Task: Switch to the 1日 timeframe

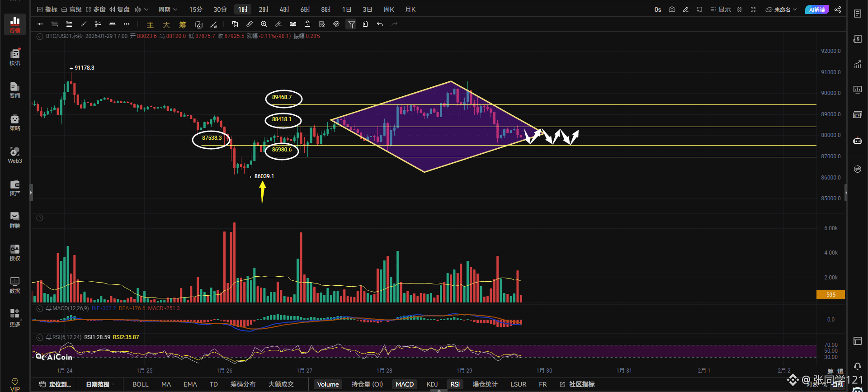Action: (347, 9)
